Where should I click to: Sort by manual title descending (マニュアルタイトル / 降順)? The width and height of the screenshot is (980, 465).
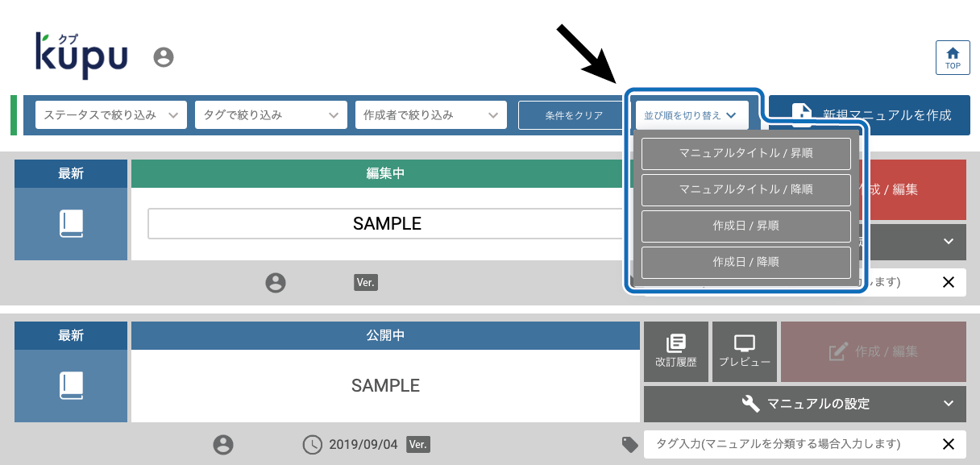pyautogui.click(x=745, y=189)
